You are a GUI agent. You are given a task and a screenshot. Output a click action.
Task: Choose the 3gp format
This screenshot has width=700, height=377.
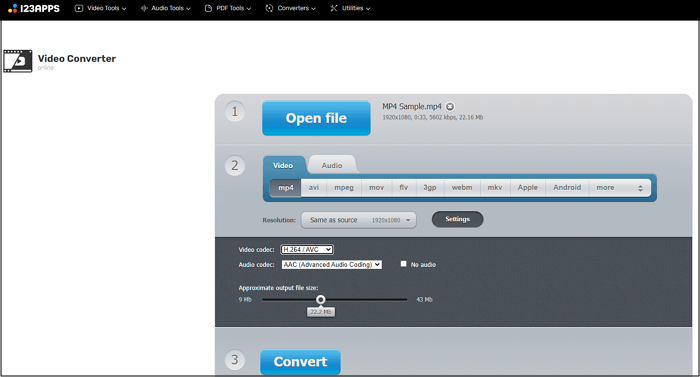(430, 188)
